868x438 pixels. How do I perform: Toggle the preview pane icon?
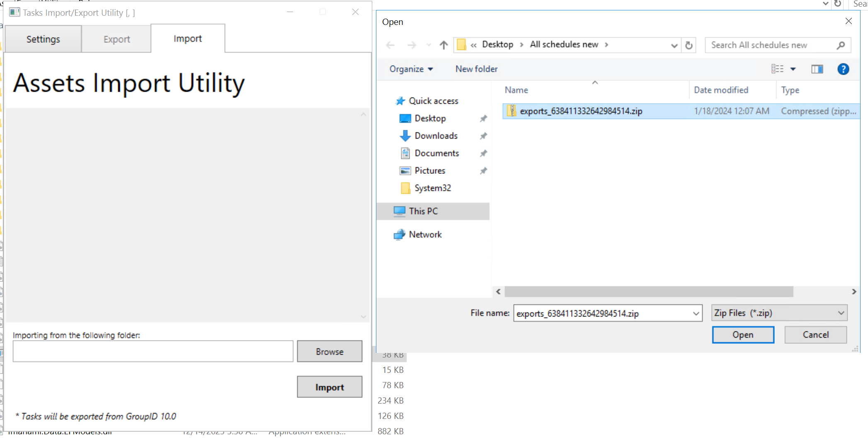817,69
